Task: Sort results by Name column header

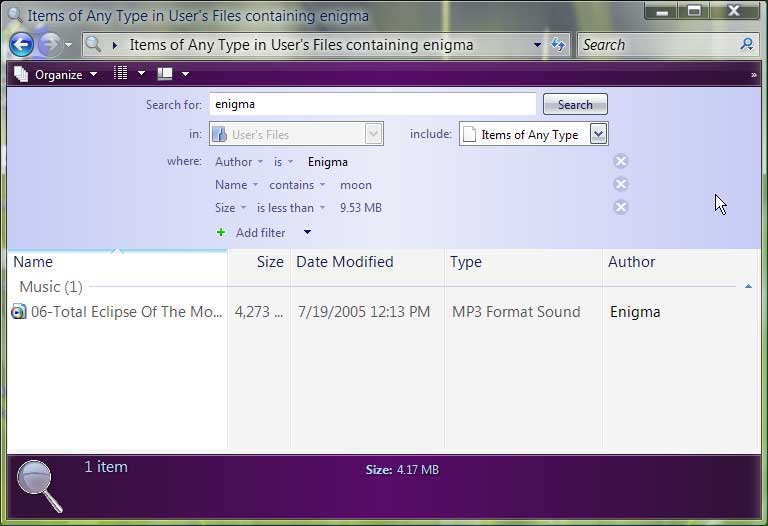Action: pyautogui.click(x=117, y=262)
